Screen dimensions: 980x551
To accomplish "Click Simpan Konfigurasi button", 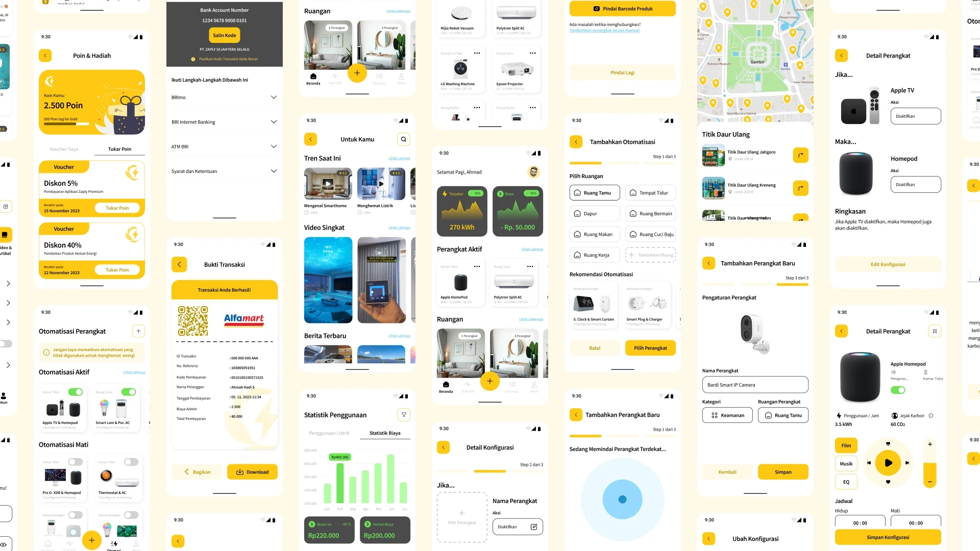I will pos(888,536).
